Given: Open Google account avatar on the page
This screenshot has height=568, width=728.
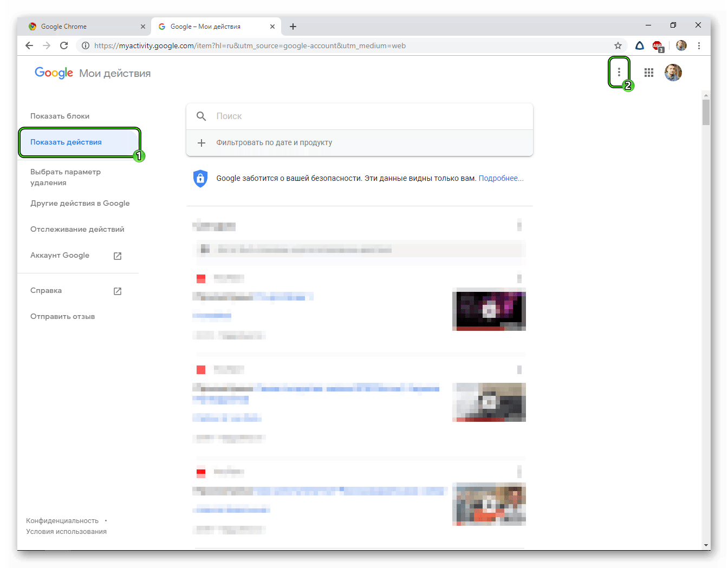Looking at the screenshot, I should coord(673,73).
